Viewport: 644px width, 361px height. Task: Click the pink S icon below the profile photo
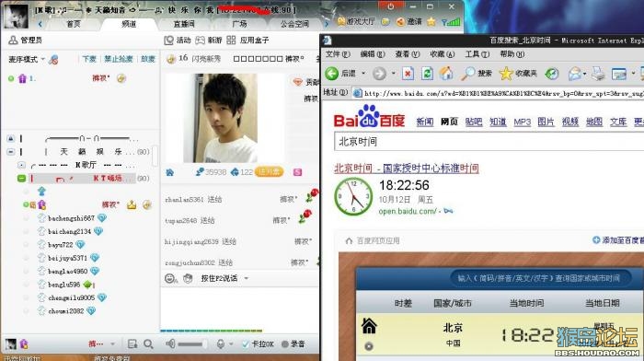298,172
